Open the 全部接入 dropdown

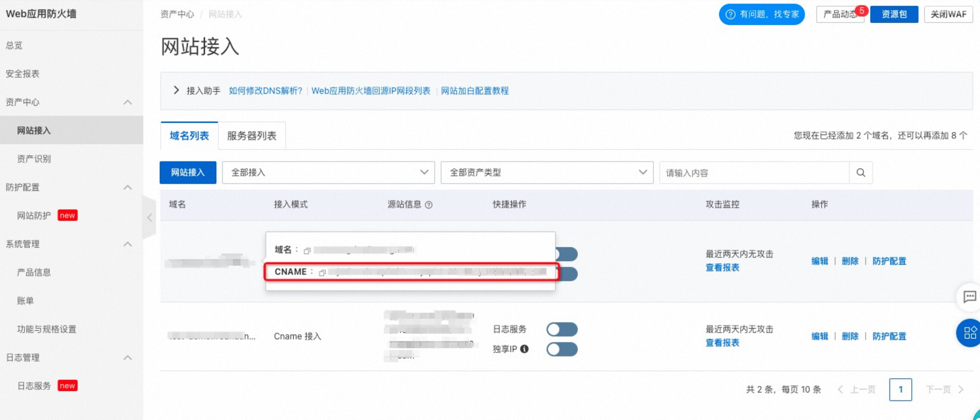click(x=328, y=172)
